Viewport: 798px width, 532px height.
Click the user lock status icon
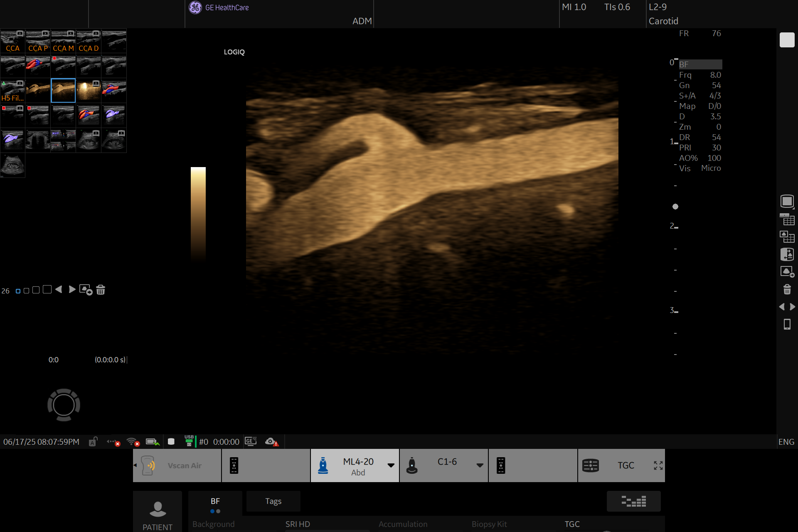coord(93,441)
